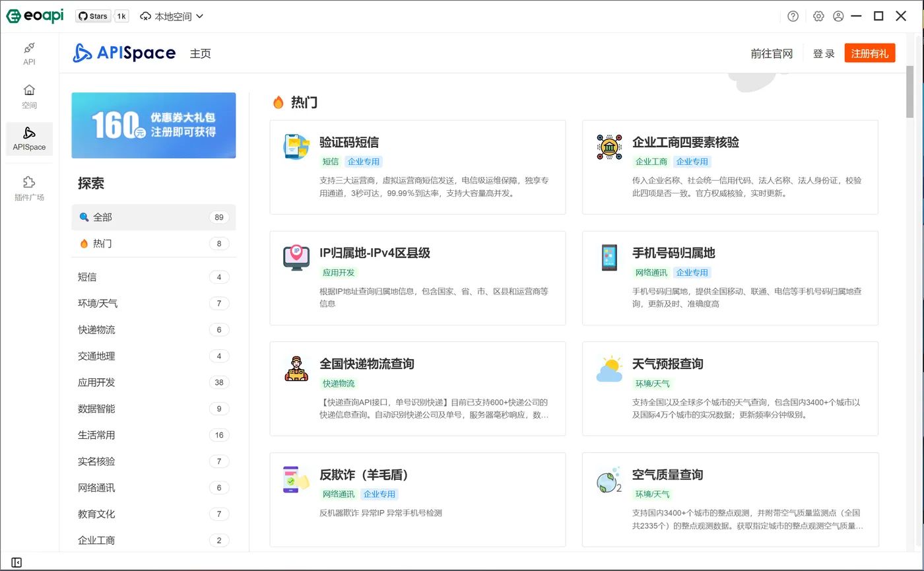Click the 全国快递物流查询 courier icon
Image resolution: width=924 pixels, height=571 pixels.
coord(296,368)
